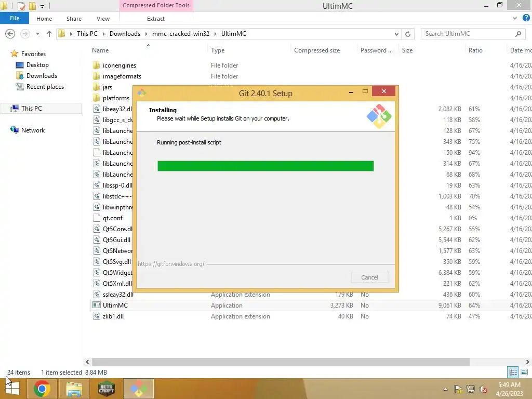This screenshot has width=532, height=399.
Task: Expand the arrow after Downloads breadcrumb
Action: click(146, 34)
